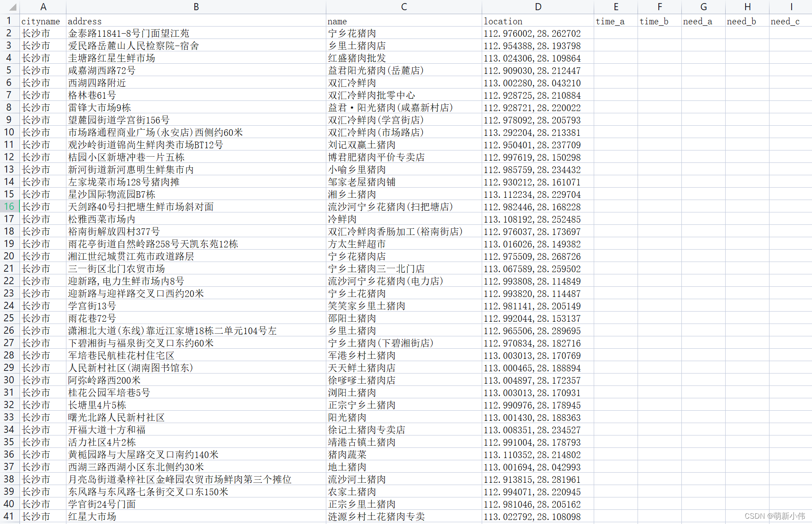
Task: Select name cell 双汇冷鲜肉香肠加工(裕南街店)
Action: pos(404,231)
